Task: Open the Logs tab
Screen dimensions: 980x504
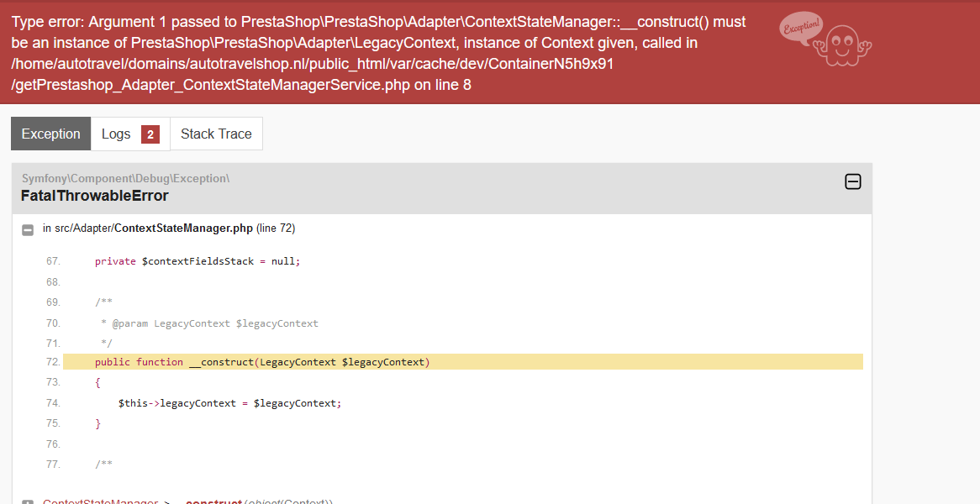Action: pyautogui.click(x=116, y=134)
